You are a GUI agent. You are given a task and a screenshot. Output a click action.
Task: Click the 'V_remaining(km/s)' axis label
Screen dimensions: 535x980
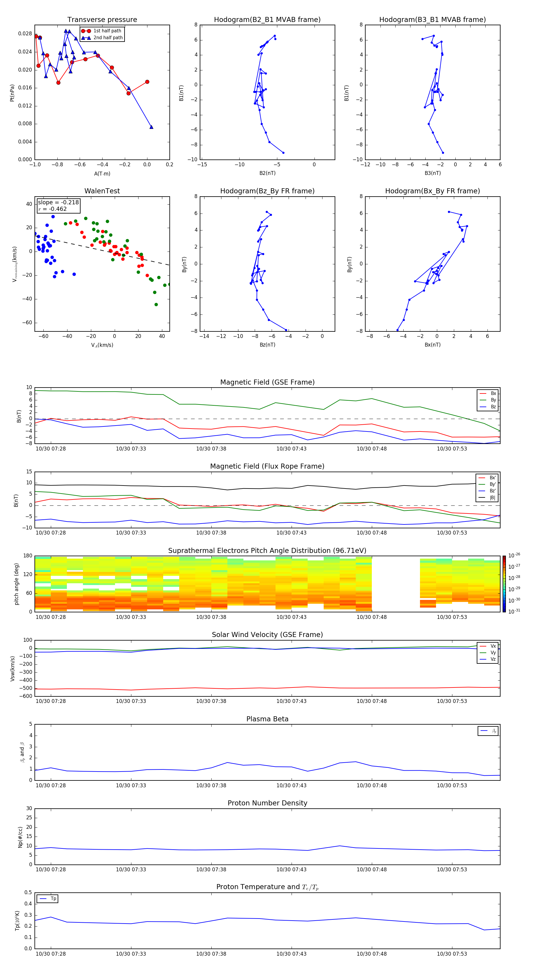(x=15, y=264)
